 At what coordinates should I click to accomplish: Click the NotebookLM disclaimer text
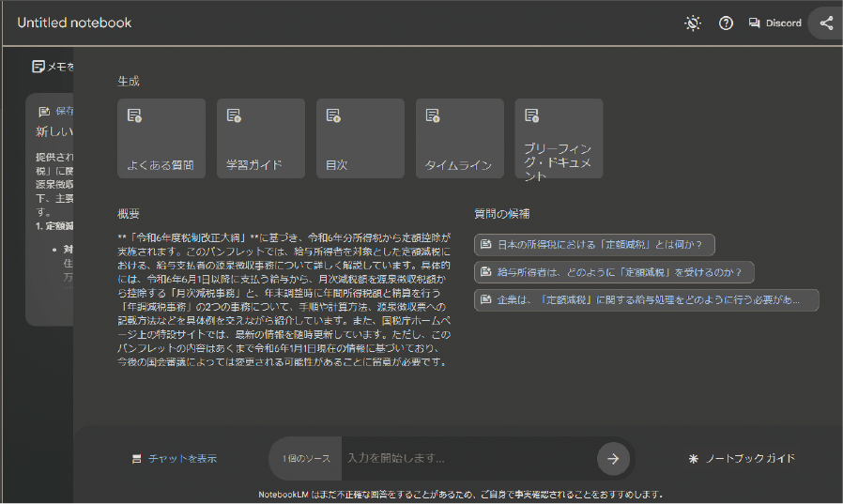pos(460,495)
